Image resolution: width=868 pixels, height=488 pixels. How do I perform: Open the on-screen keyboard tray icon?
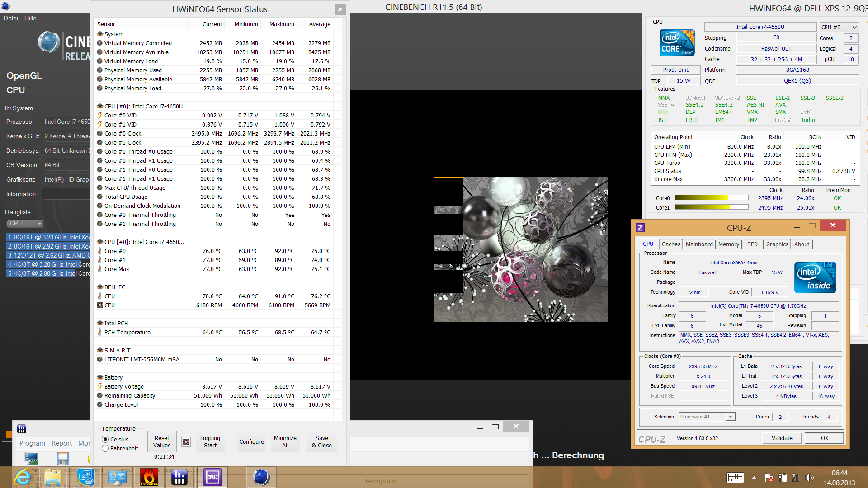point(735,478)
